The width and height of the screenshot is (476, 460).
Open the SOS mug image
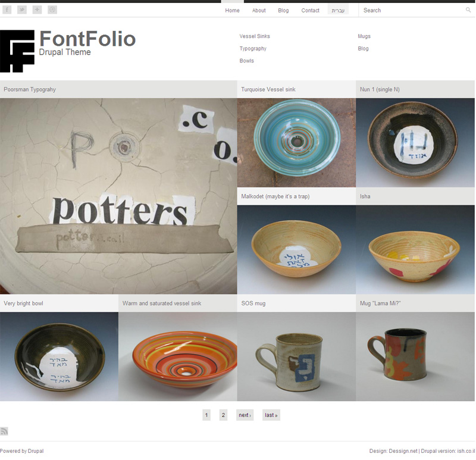[296, 356]
